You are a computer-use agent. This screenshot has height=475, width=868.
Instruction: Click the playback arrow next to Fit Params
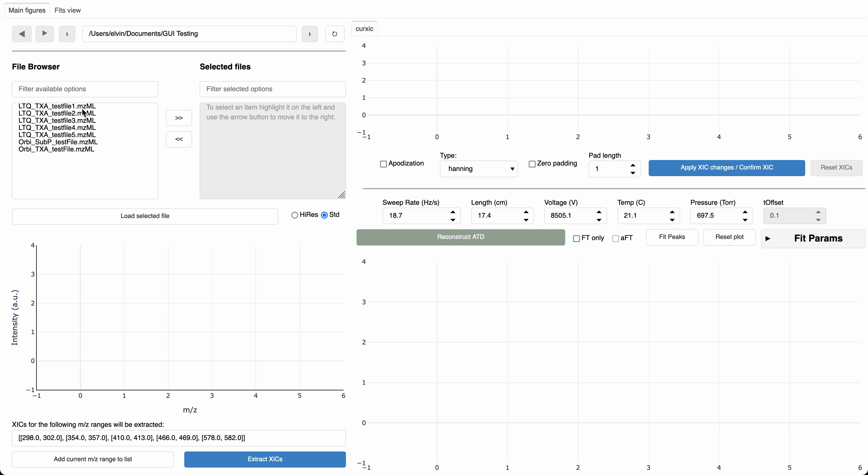[x=768, y=239]
